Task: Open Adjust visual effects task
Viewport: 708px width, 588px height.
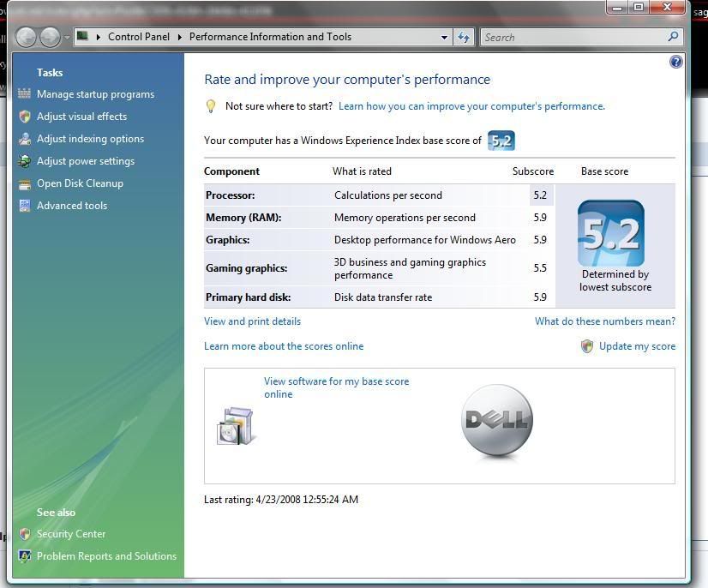Action: tap(81, 117)
